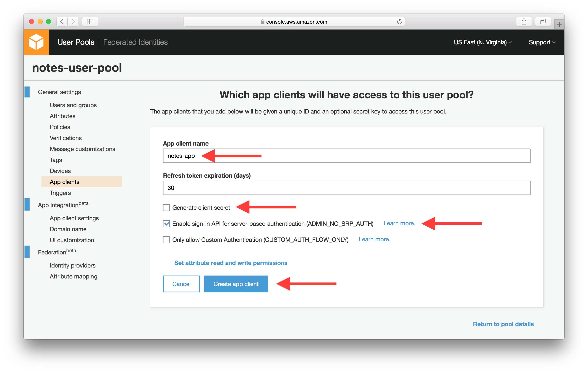
Task: Switch to Federated Identities tab
Action: [x=135, y=42]
